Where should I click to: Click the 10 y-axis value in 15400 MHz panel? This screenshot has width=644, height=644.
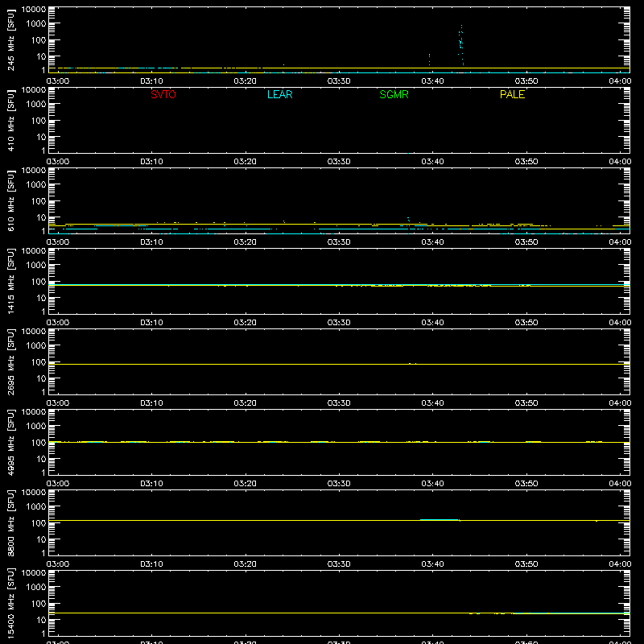[41, 620]
